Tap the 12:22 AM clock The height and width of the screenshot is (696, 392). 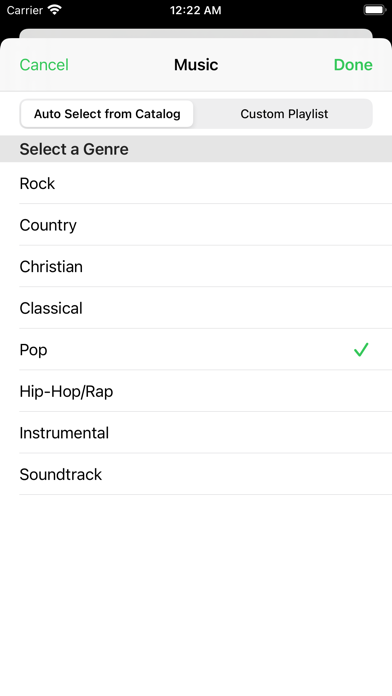coord(196,10)
